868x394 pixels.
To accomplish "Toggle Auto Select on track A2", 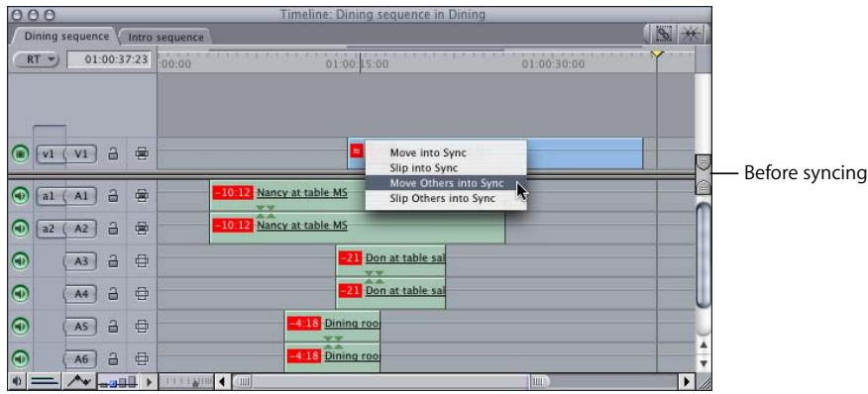I will (x=143, y=228).
